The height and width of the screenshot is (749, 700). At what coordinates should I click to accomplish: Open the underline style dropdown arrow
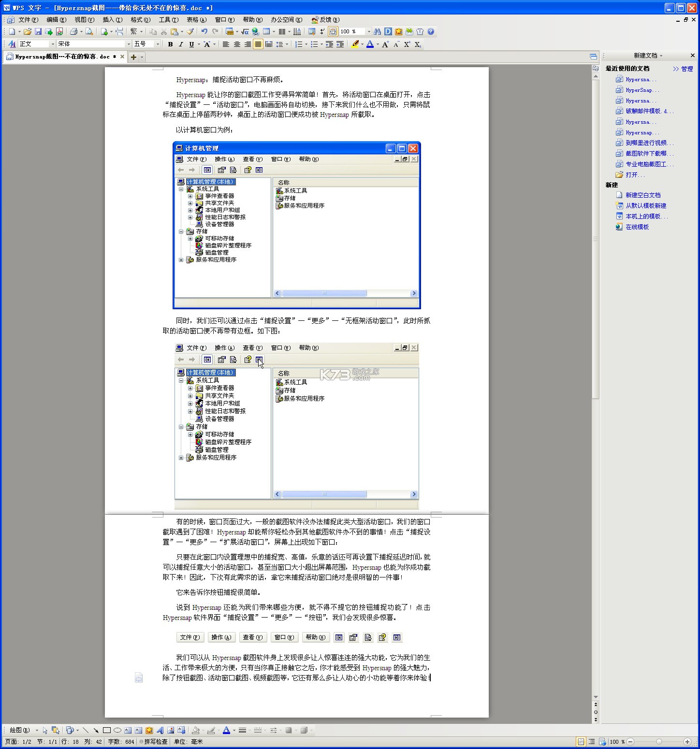(199, 44)
